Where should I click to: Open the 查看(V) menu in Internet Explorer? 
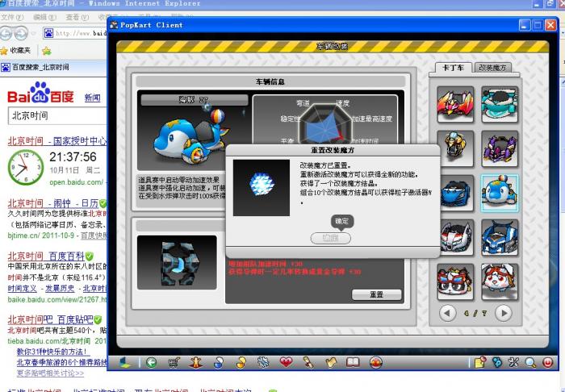point(77,17)
